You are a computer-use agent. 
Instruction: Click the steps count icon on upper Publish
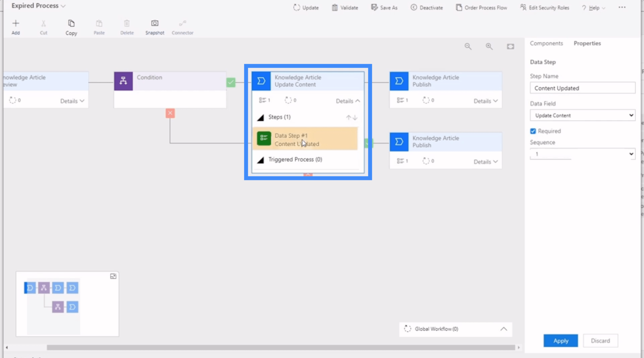pos(400,100)
